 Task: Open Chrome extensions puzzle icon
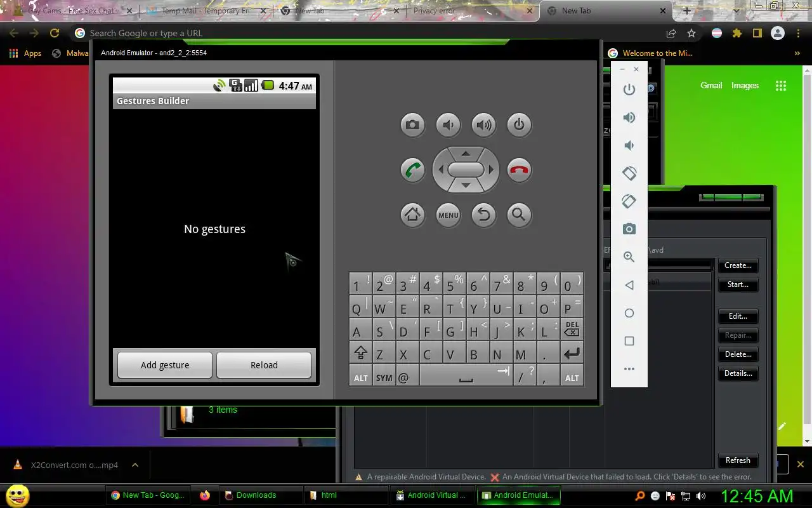(x=737, y=33)
